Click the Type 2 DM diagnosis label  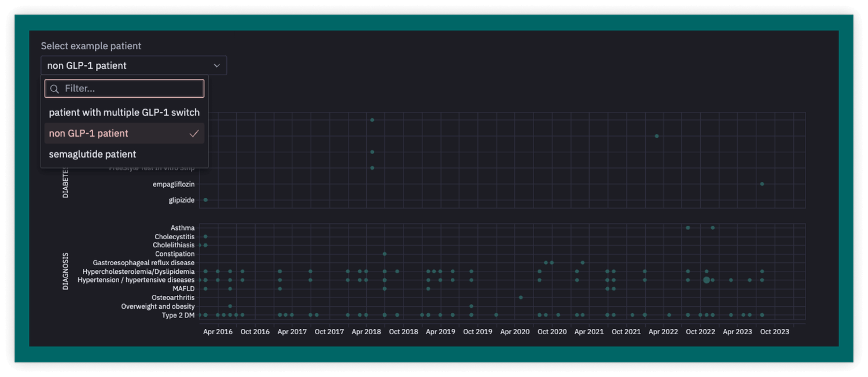[x=178, y=315]
